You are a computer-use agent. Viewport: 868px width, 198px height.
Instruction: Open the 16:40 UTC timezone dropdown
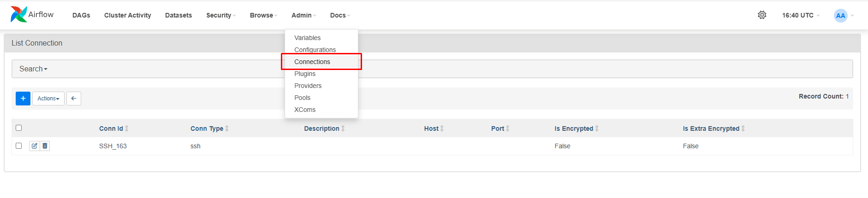(801, 15)
